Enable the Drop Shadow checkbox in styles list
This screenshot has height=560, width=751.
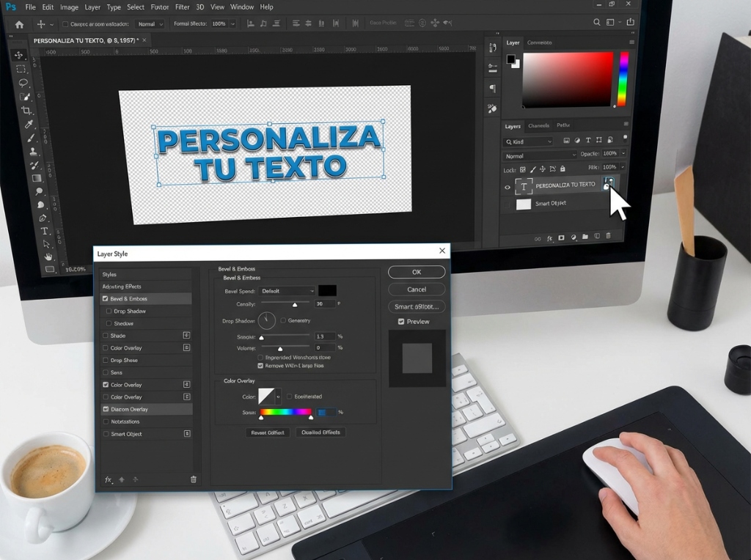109,311
